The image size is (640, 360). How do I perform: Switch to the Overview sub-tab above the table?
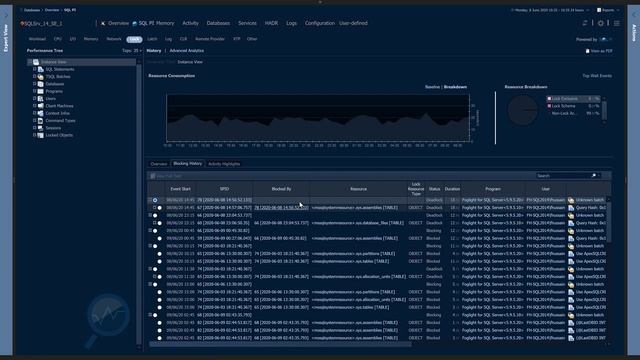tap(159, 164)
